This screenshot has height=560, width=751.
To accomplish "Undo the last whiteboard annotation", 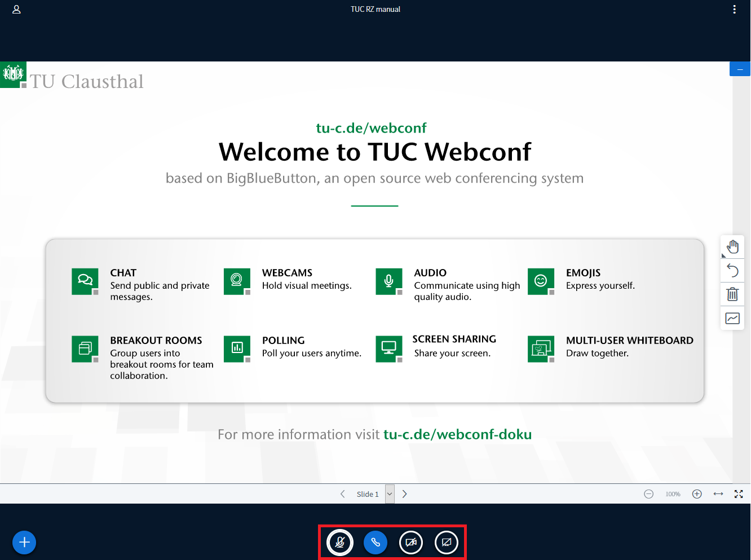I will point(732,271).
